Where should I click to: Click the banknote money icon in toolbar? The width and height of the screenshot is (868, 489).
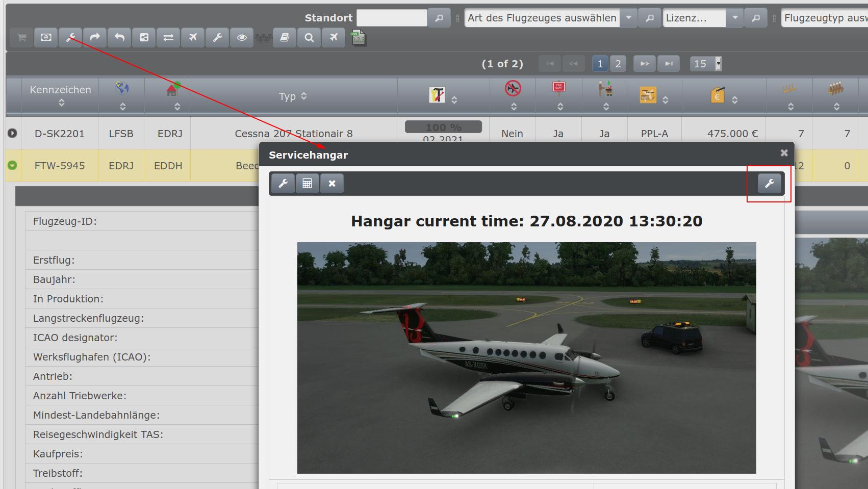click(x=46, y=38)
